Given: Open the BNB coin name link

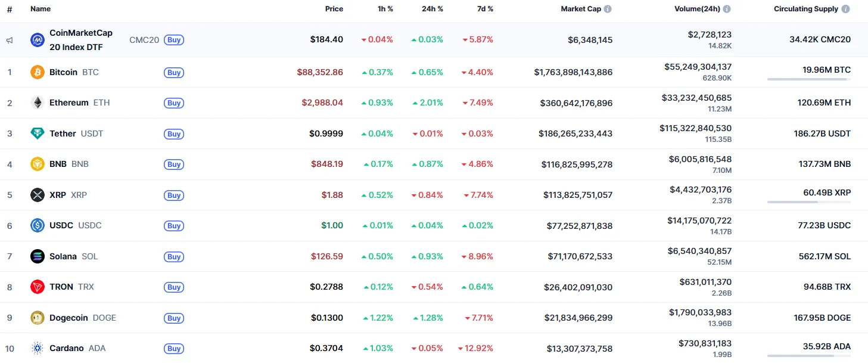Looking at the screenshot, I should (58, 164).
